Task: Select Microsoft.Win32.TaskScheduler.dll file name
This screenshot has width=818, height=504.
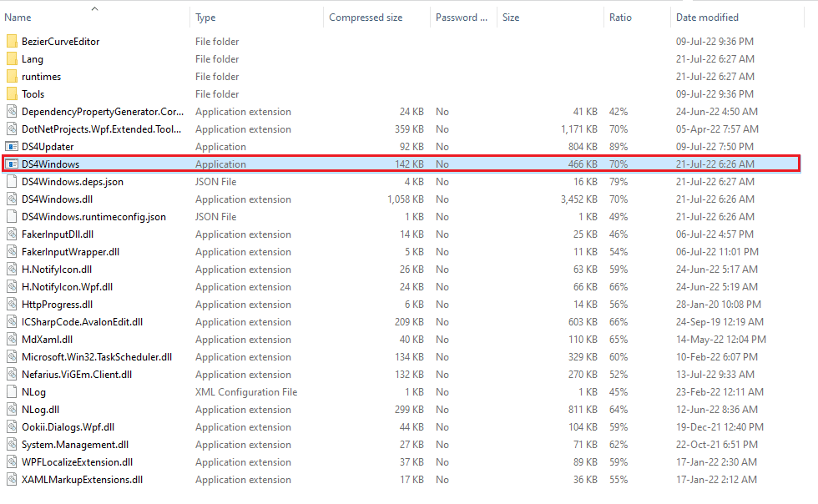Action: coord(97,357)
